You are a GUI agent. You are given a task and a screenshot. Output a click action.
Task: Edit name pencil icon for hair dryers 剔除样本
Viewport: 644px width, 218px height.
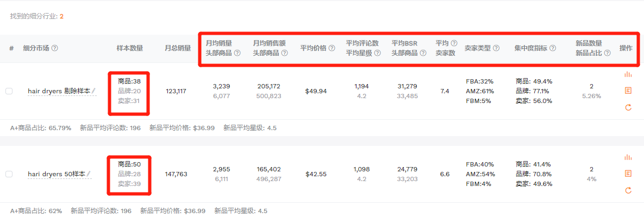[x=94, y=91]
